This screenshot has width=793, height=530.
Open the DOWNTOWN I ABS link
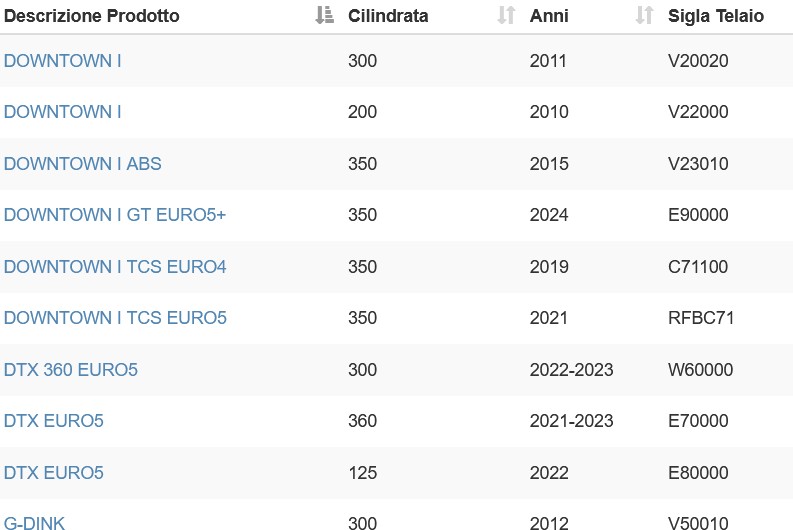pos(82,163)
